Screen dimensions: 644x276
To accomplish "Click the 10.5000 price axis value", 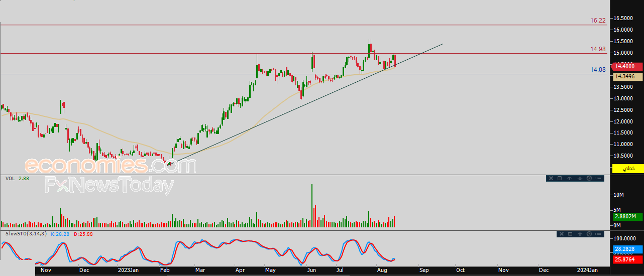I will 624,156.
